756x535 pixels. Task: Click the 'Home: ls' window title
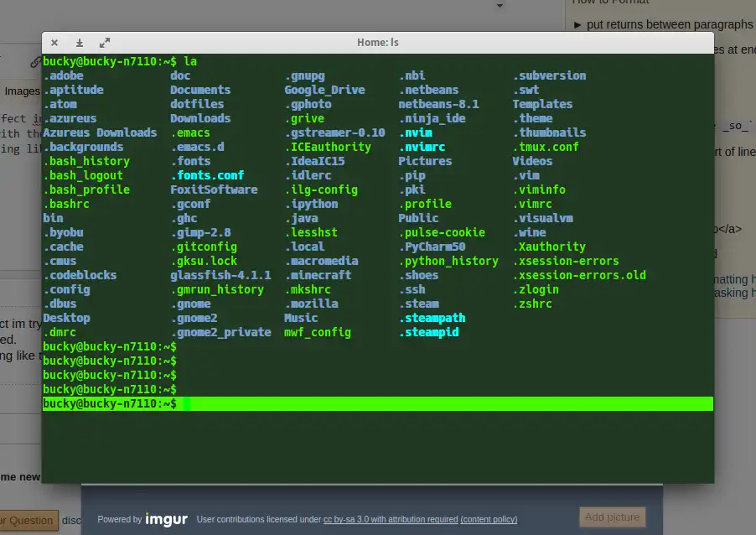coord(377,43)
